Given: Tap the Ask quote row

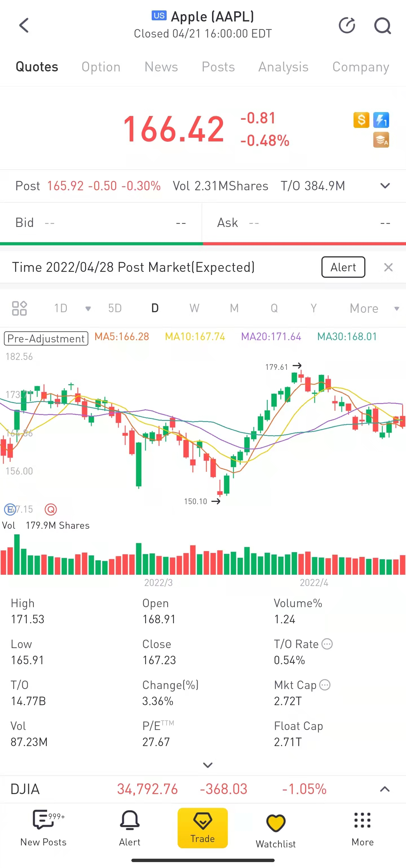Looking at the screenshot, I should click(304, 222).
